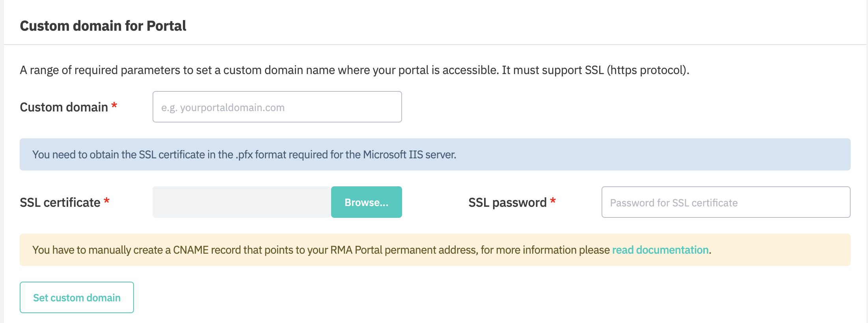
Task: Click the red asterisk beside SSL certificate
Action: (106, 201)
